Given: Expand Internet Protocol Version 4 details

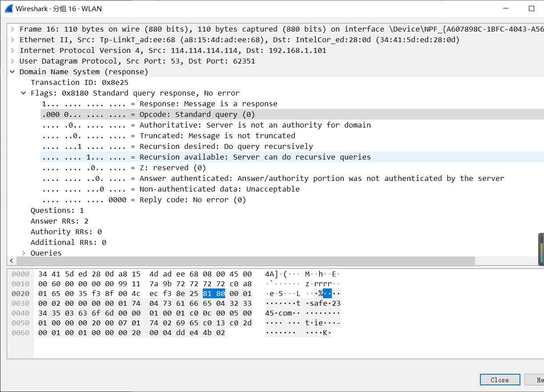Looking at the screenshot, I should (x=12, y=51).
